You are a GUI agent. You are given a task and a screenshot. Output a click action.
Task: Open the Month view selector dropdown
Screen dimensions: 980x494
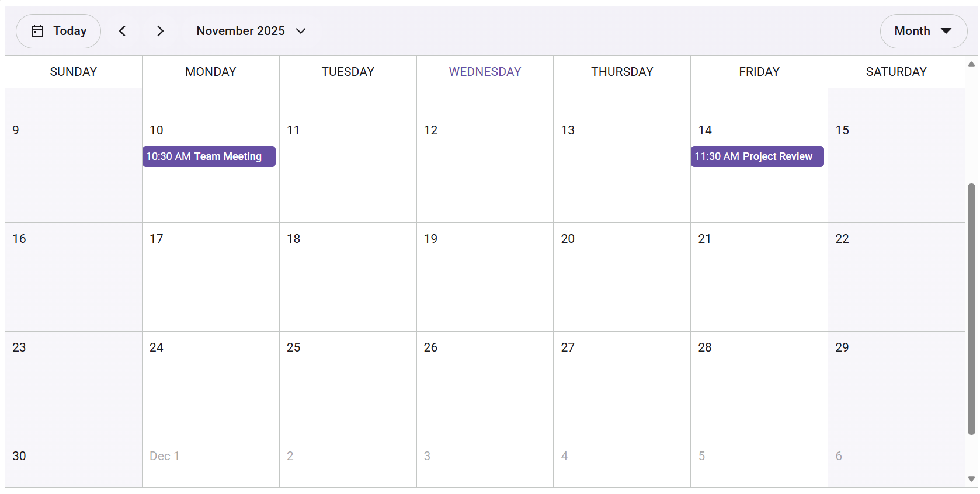click(923, 31)
